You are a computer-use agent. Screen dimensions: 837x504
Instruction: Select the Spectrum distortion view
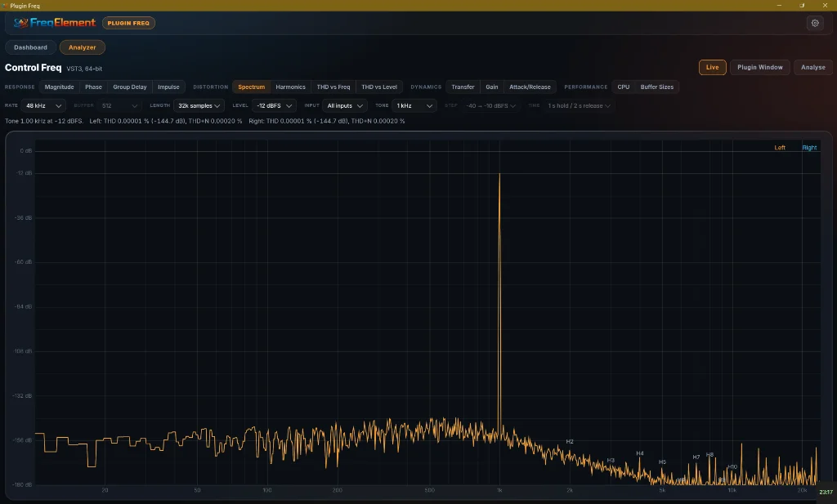[252, 87]
